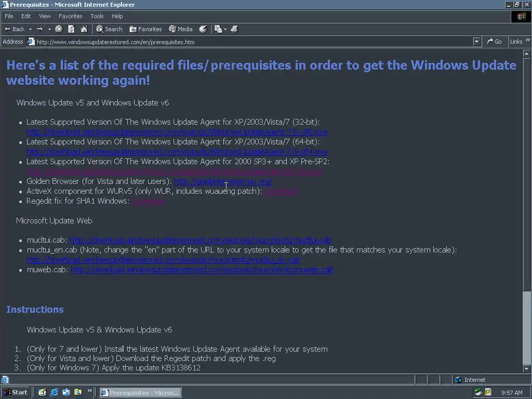
Task: Click Show Desktop quick launch icon
Action: click(42, 393)
